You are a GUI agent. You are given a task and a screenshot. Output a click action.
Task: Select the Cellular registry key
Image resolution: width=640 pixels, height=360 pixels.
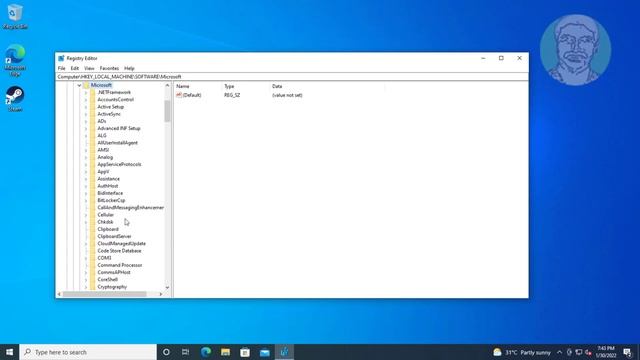(x=105, y=215)
